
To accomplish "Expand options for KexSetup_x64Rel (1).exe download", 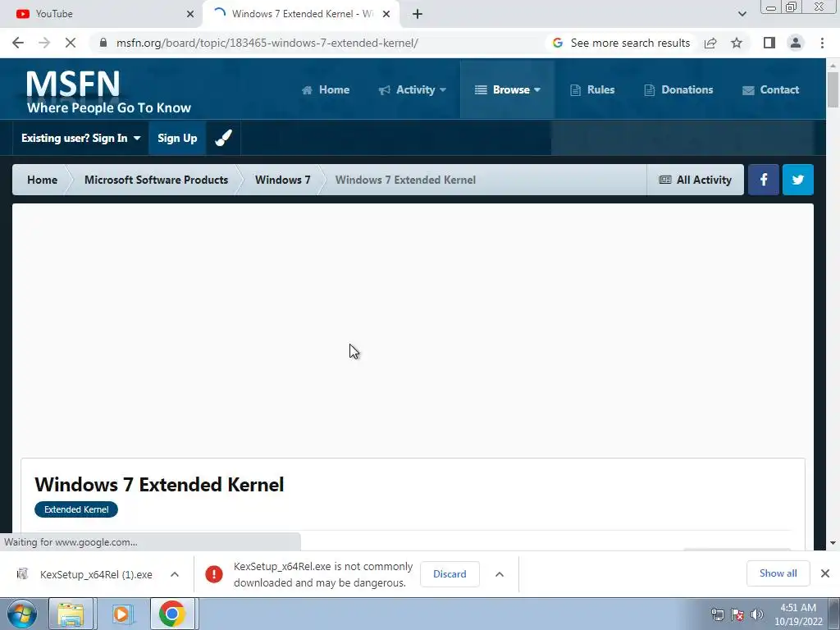I will (x=175, y=574).
